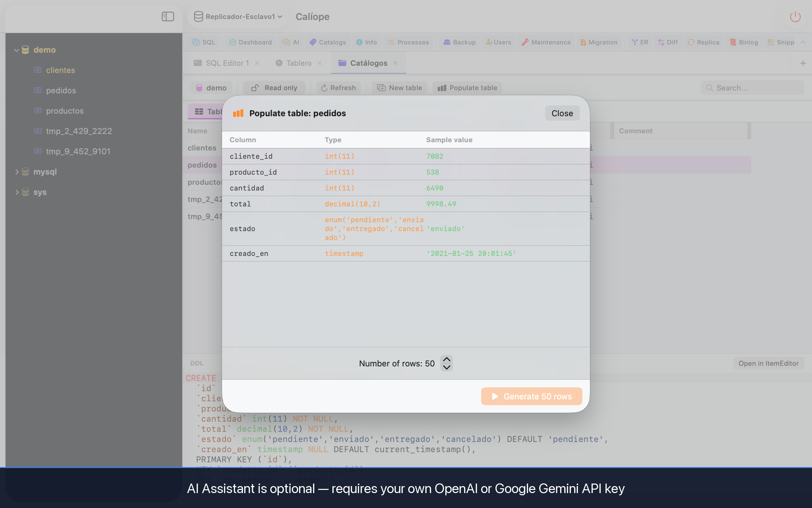Expand the sys database tree node
This screenshot has height=508, width=812.
click(16, 192)
